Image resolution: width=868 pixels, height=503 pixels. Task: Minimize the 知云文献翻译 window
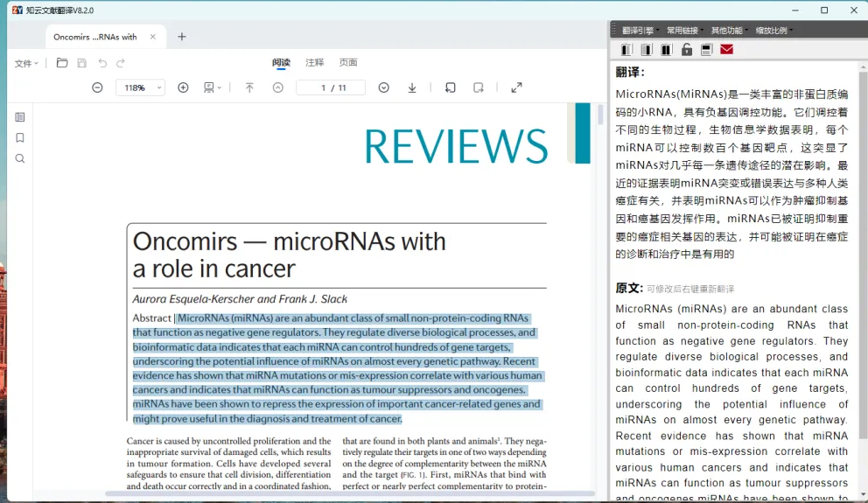pos(794,10)
